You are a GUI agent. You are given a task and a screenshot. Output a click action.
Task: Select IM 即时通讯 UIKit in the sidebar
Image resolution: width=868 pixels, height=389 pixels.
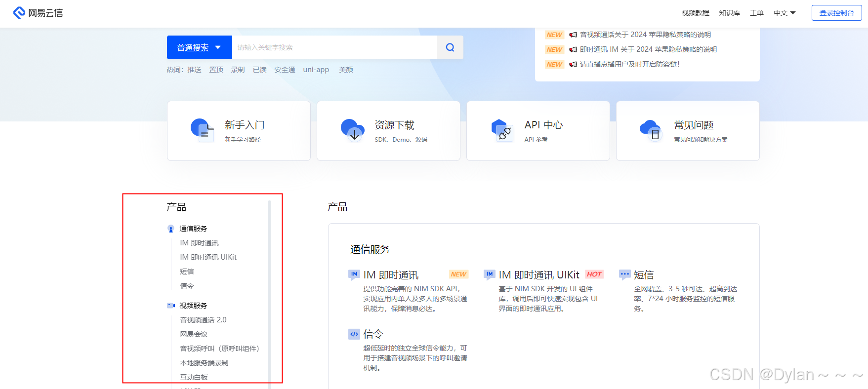(208, 257)
